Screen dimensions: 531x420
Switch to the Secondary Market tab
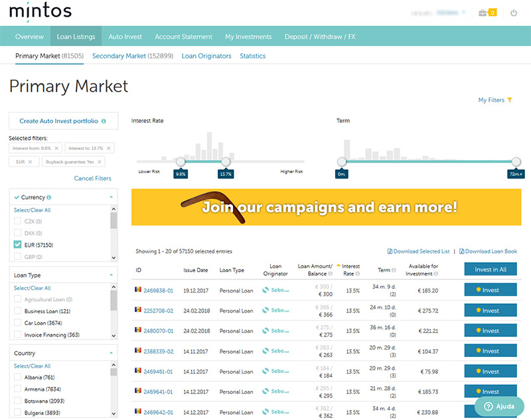pyautogui.click(x=119, y=56)
